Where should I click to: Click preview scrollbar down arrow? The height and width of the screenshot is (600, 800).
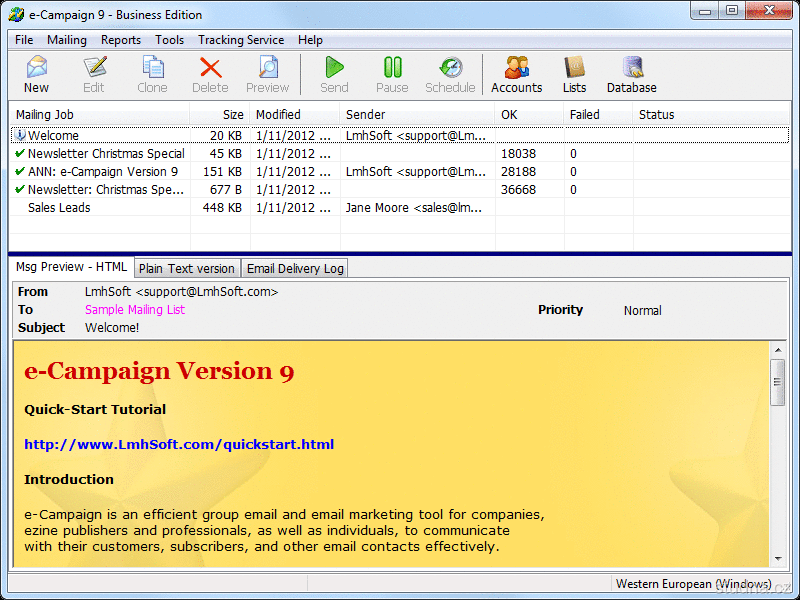778,559
